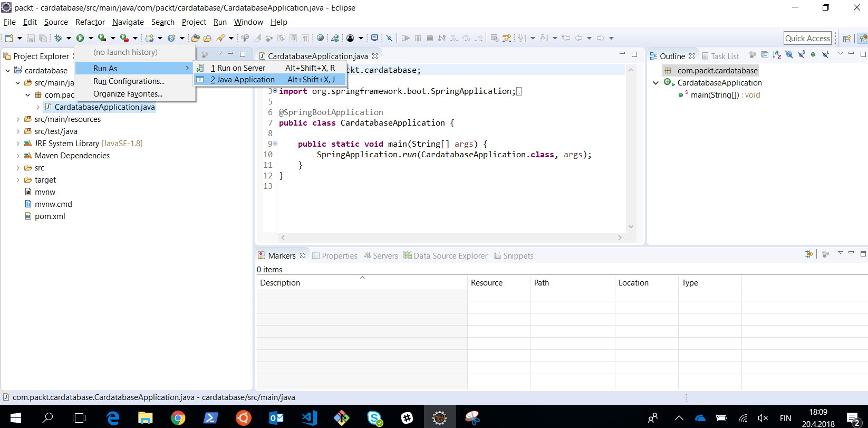Open dropdown arrow next to New icon
The width and height of the screenshot is (868, 428).
point(20,38)
